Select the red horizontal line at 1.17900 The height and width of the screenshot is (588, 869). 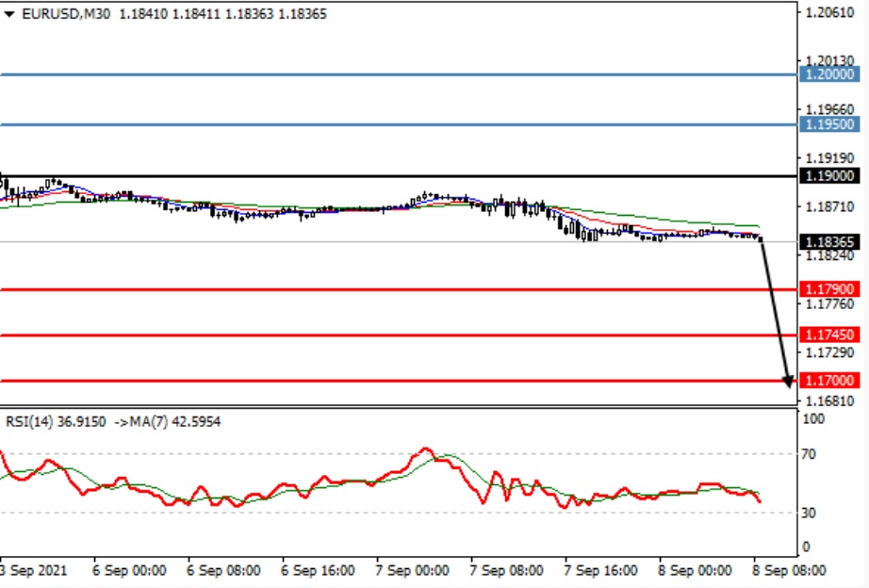click(399, 289)
